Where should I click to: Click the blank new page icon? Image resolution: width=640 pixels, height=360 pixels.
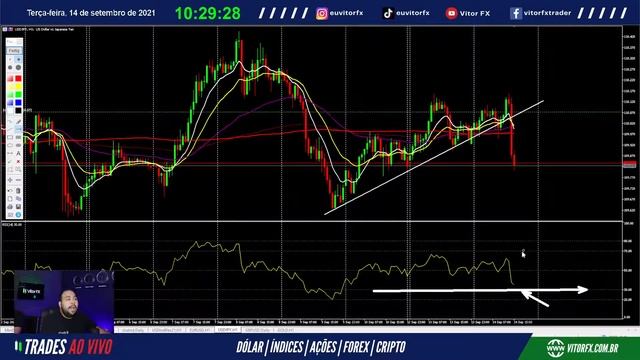pyautogui.click(x=10, y=198)
